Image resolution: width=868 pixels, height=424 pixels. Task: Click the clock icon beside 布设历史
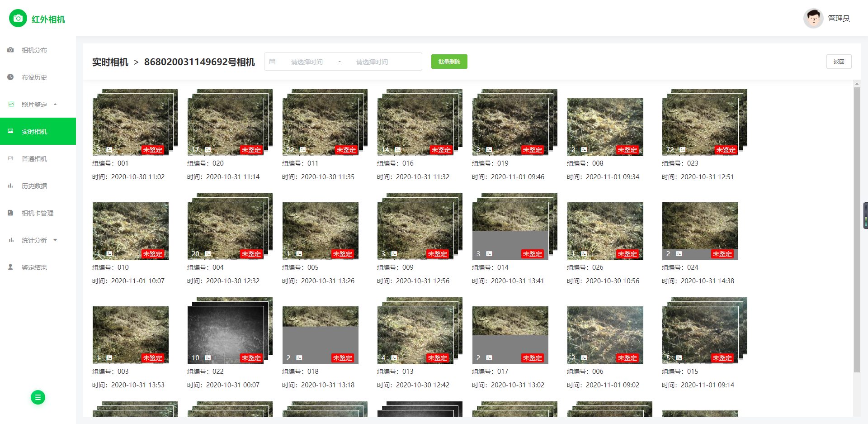10,77
